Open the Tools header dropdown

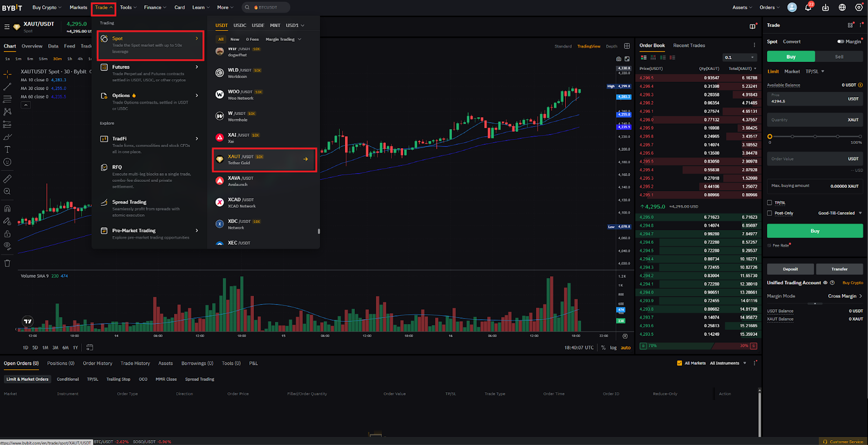coord(128,8)
